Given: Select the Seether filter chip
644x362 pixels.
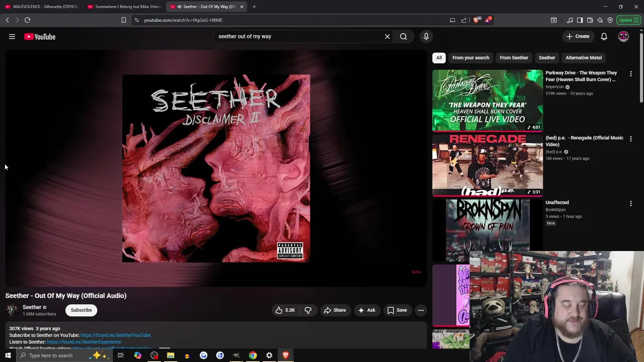Looking at the screenshot, I should click(x=547, y=58).
